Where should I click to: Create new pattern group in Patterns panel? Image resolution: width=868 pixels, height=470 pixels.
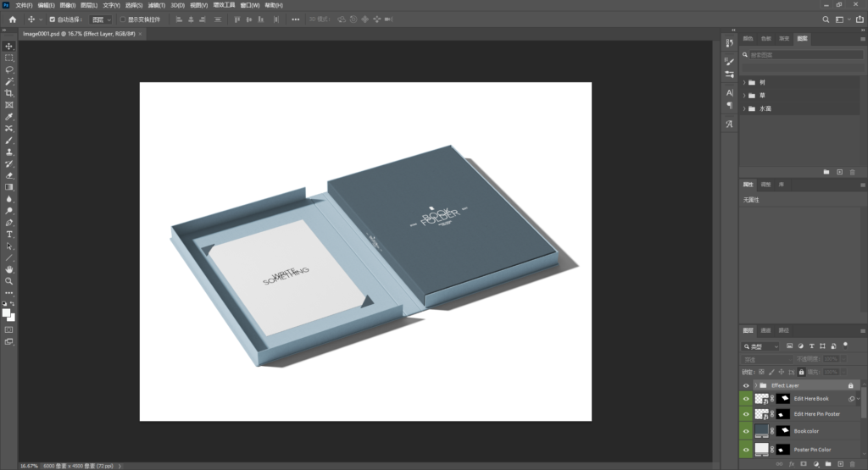pyautogui.click(x=826, y=172)
